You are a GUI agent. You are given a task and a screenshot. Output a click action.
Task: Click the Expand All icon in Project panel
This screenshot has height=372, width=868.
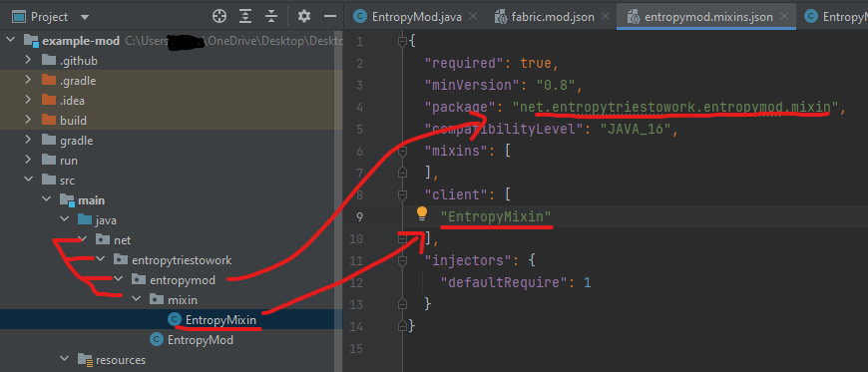click(x=245, y=17)
